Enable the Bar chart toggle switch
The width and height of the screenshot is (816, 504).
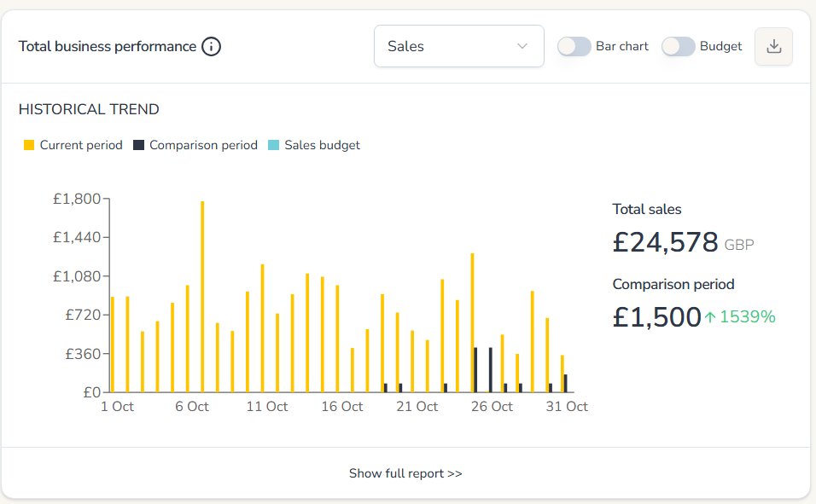click(574, 46)
